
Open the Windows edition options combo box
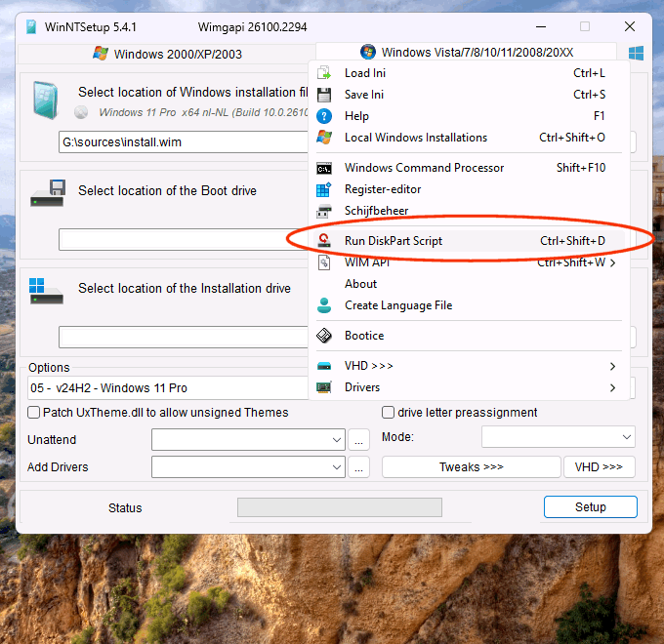tap(168, 388)
